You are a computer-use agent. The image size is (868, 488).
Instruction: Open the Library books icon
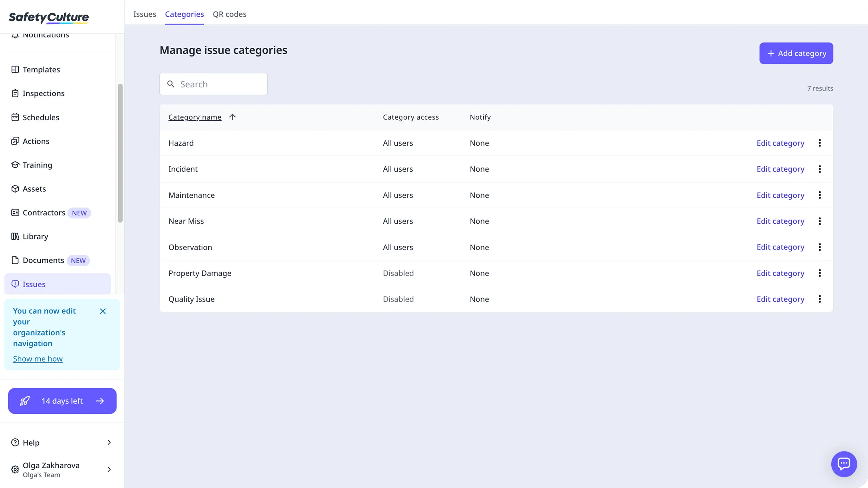tap(15, 236)
